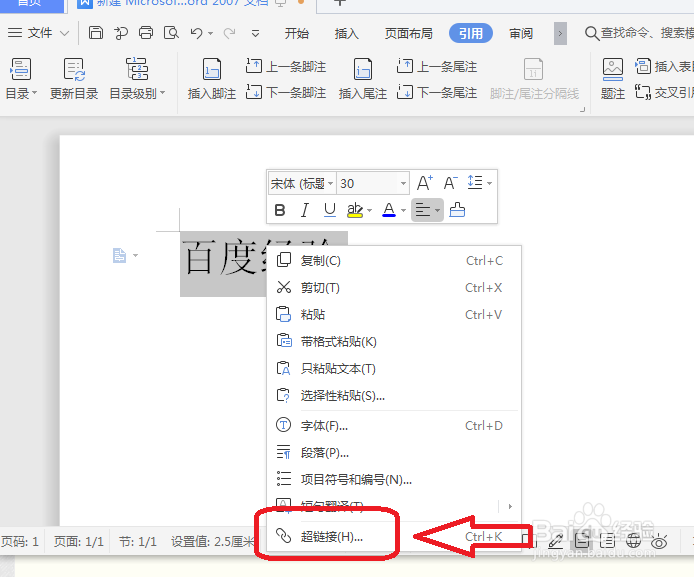Image resolution: width=694 pixels, height=577 pixels.
Task: Open 字体(F)... dialog
Action: (x=394, y=426)
